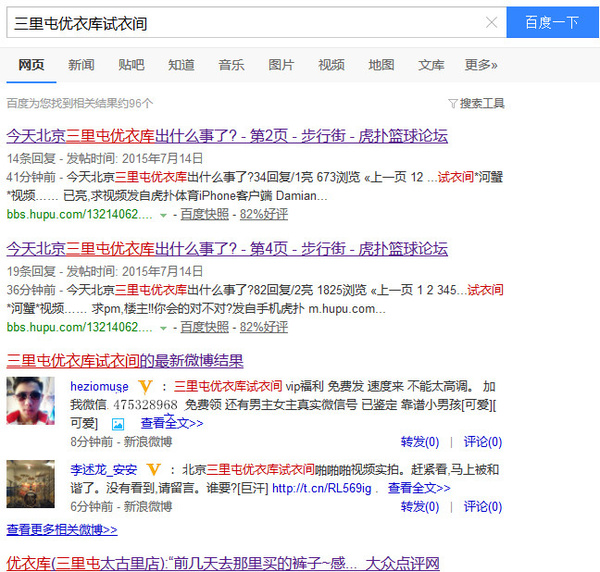Switch to the 图片 tab

[x=281, y=65]
